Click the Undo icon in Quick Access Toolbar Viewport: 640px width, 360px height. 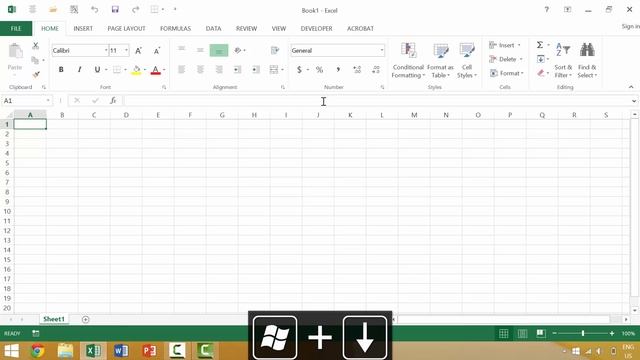point(94,9)
